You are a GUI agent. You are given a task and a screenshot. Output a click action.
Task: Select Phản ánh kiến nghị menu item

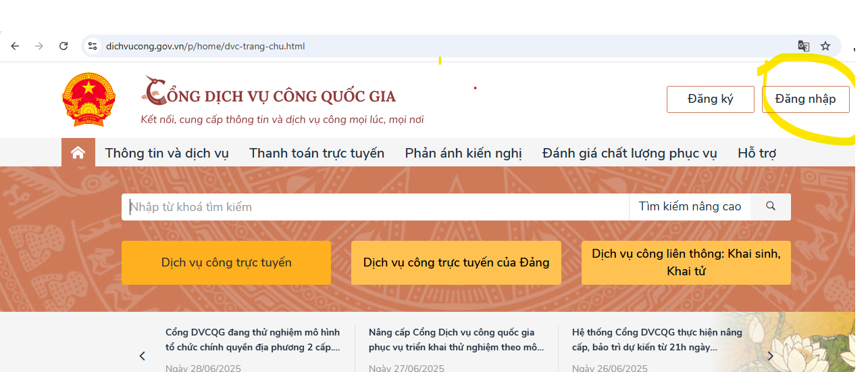[463, 153]
